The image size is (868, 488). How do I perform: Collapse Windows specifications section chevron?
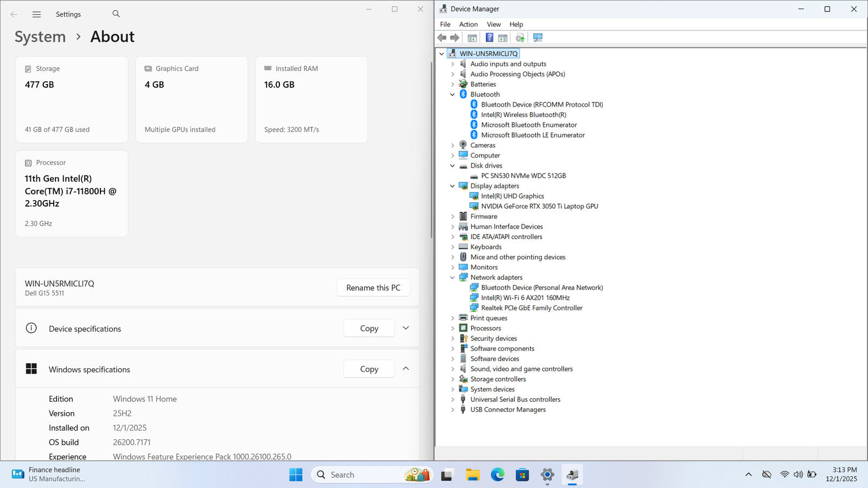(406, 369)
